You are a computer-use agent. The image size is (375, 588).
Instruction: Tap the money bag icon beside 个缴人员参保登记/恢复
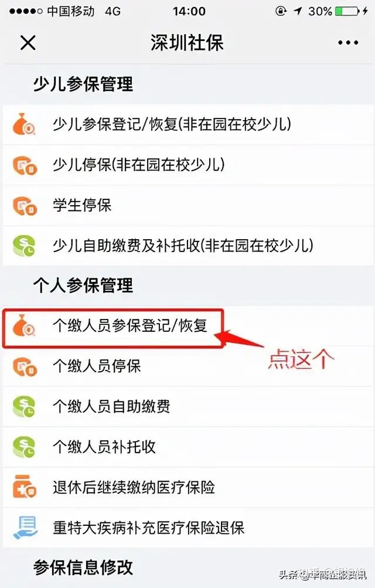[x=24, y=325]
